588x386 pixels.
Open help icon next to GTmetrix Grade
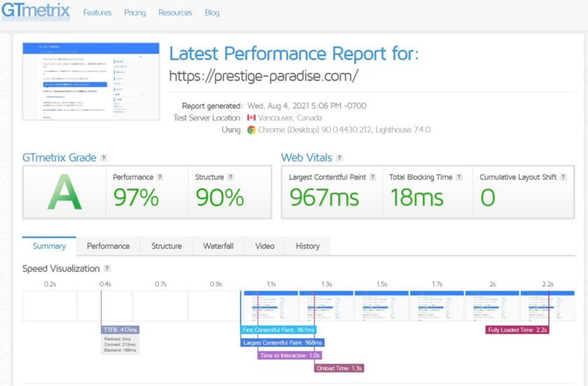pyautogui.click(x=104, y=158)
